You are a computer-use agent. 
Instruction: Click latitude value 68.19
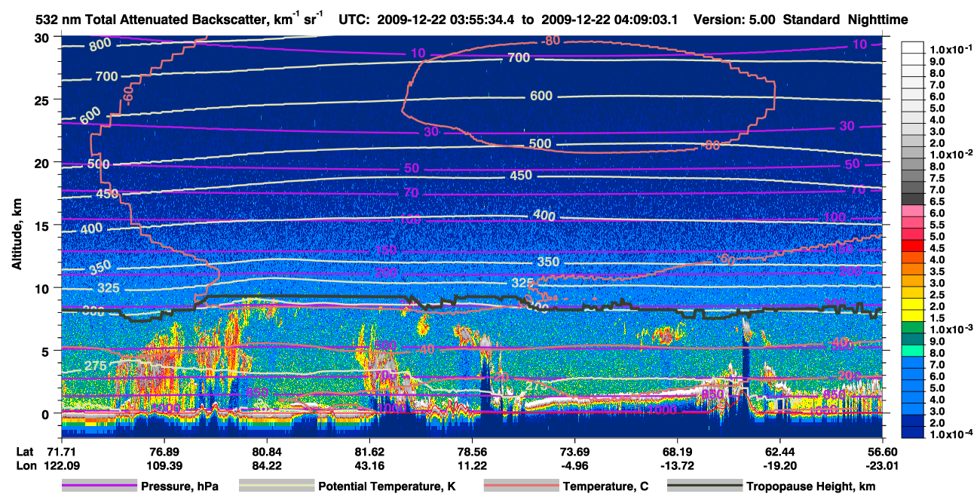click(x=677, y=450)
